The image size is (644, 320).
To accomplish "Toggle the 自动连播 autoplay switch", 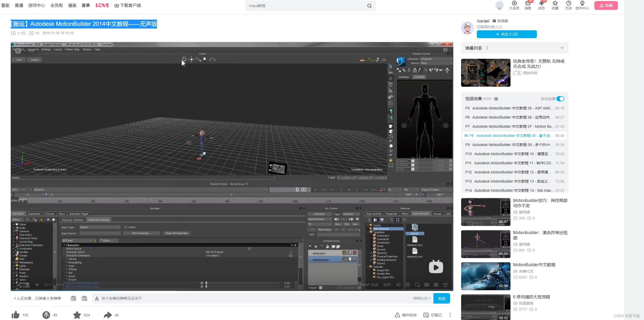I will [x=560, y=99].
